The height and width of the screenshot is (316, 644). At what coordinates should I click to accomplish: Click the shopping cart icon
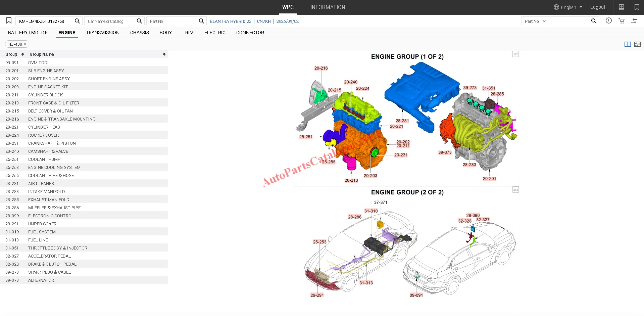point(622,21)
